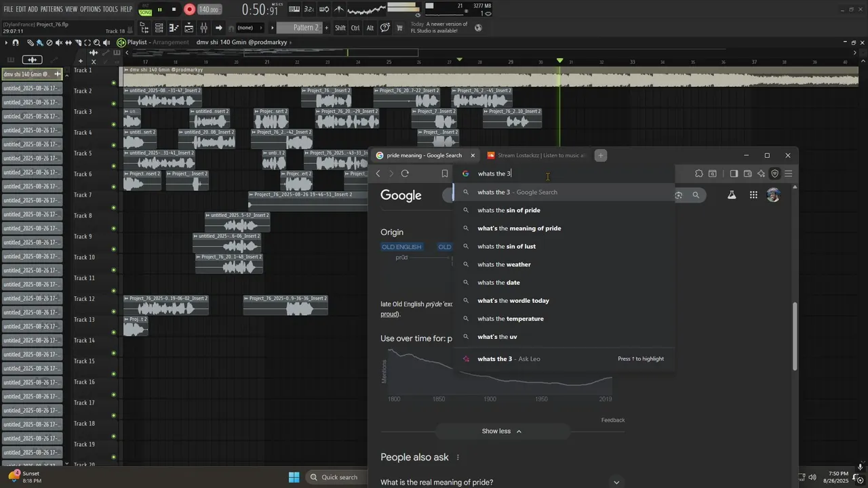Enable the metronome countdown 3-2-1 icon
This screenshot has width=868, height=488.
point(309,9)
